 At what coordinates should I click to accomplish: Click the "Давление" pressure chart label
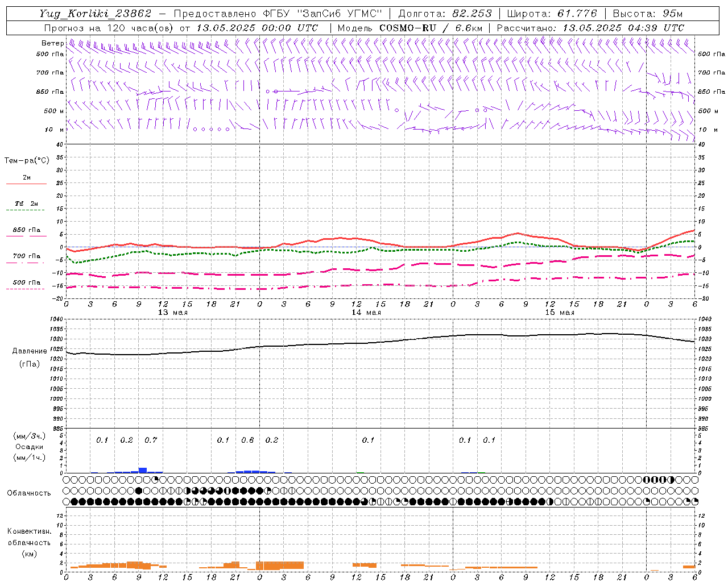30,351
